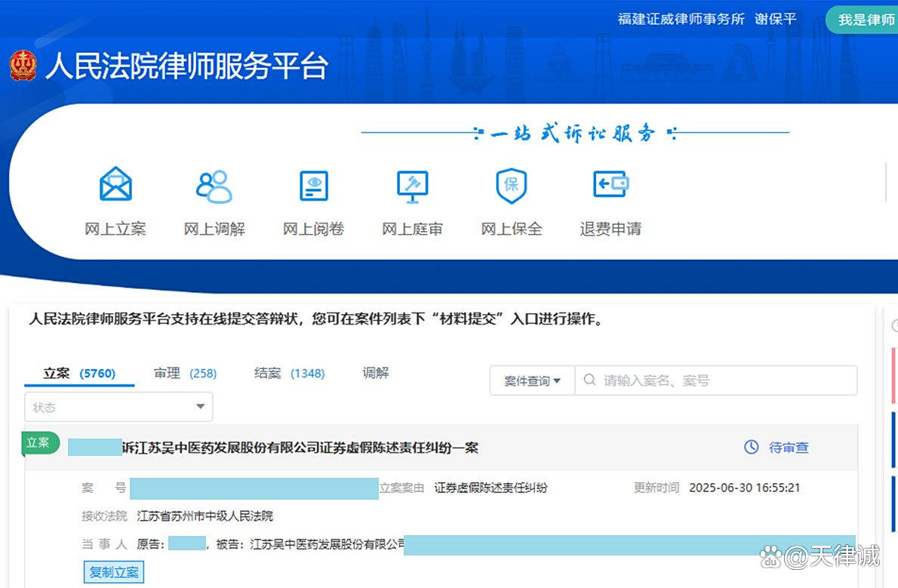Click the clock icon beside 待审查
This screenshot has height=588, width=898.
click(752, 447)
